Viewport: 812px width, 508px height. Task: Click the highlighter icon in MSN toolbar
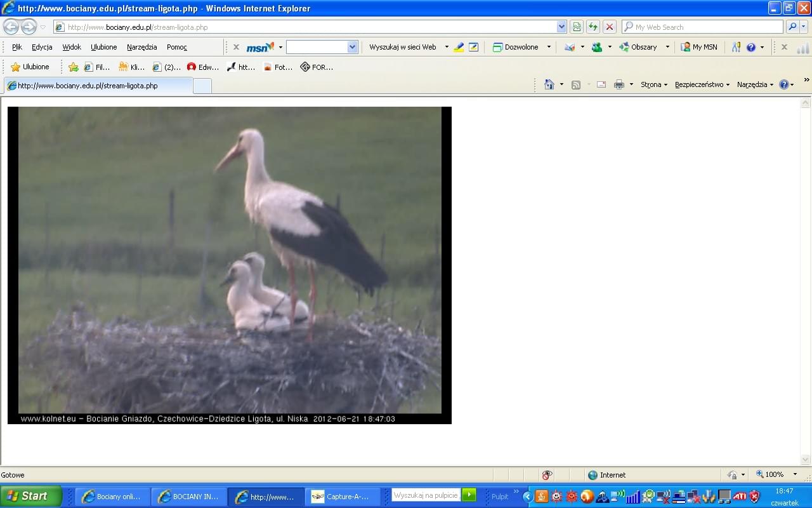[x=459, y=47]
